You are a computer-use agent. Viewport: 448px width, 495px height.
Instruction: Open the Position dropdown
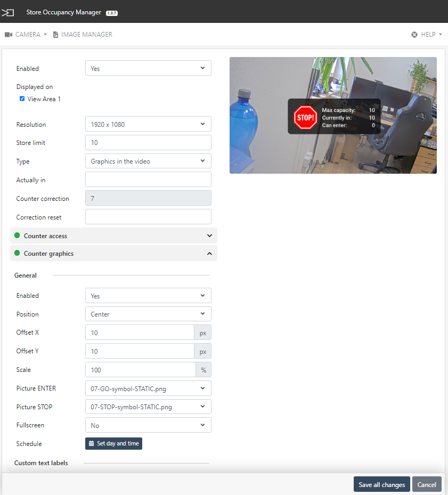[148, 314]
